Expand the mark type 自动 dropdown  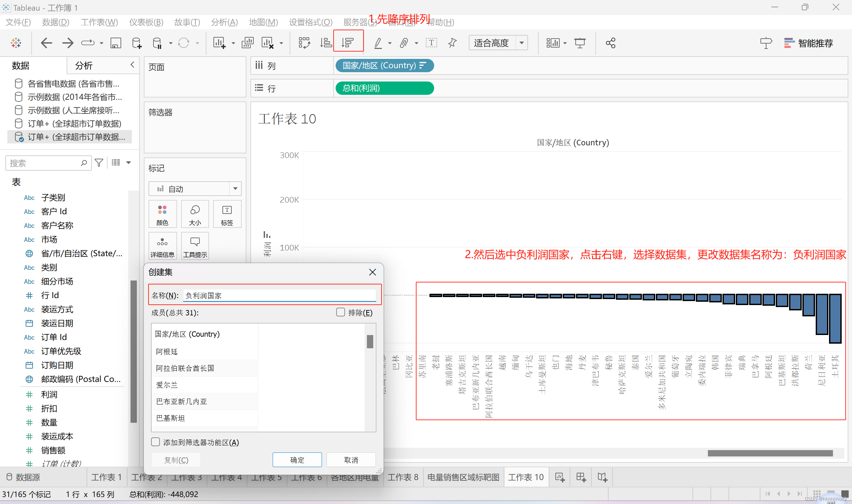(x=235, y=189)
